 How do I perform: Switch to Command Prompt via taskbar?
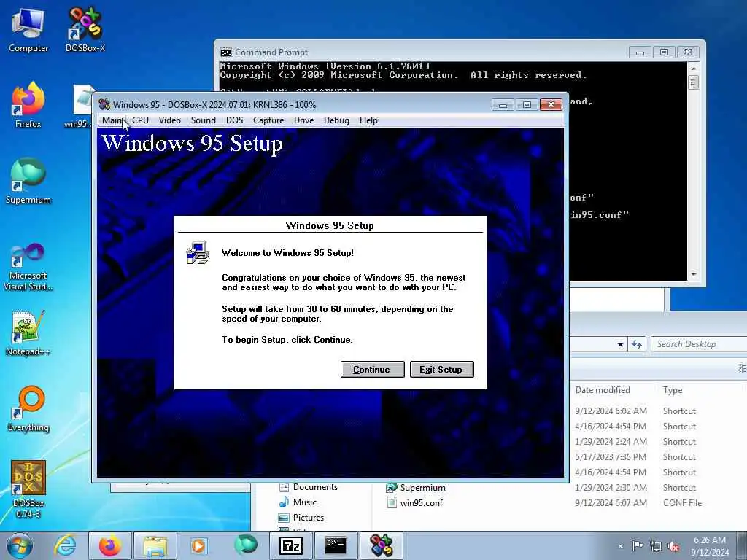click(336, 545)
